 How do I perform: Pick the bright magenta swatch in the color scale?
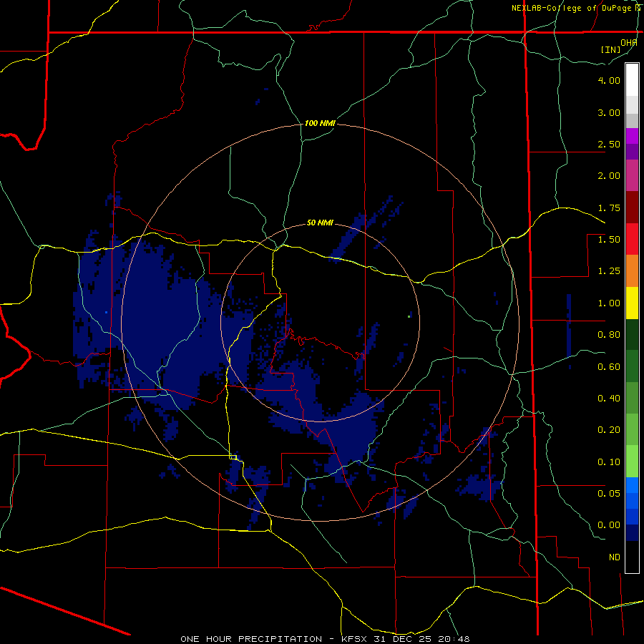632,136
